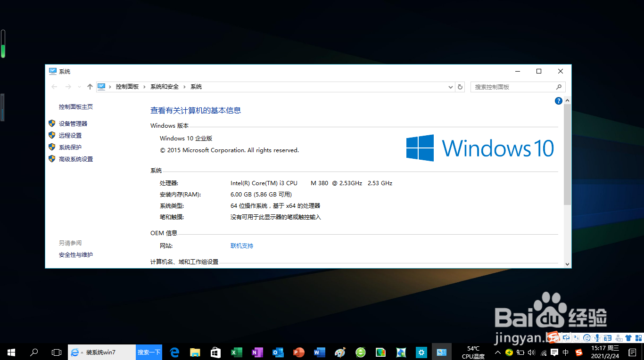Click the scrollbar up arrow
This screenshot has width=644, height=360.
[x=567, y=100]
